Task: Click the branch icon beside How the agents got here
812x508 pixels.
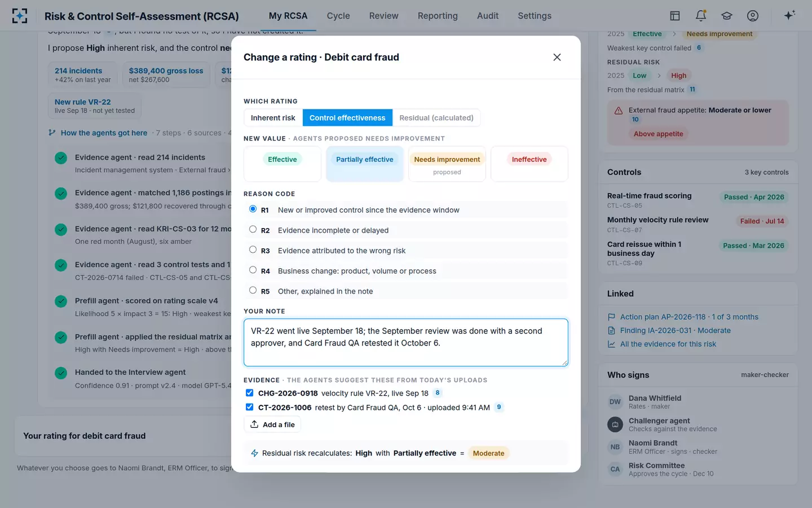Action: click(x=52, y=133)
